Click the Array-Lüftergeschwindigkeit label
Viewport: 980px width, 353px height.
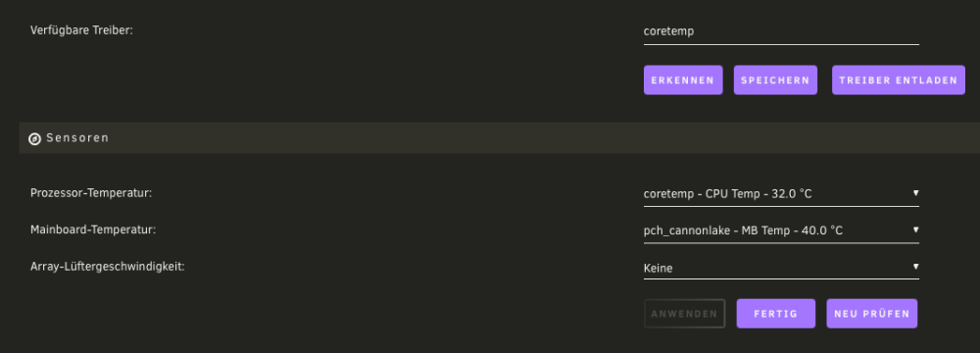[108, 267]
